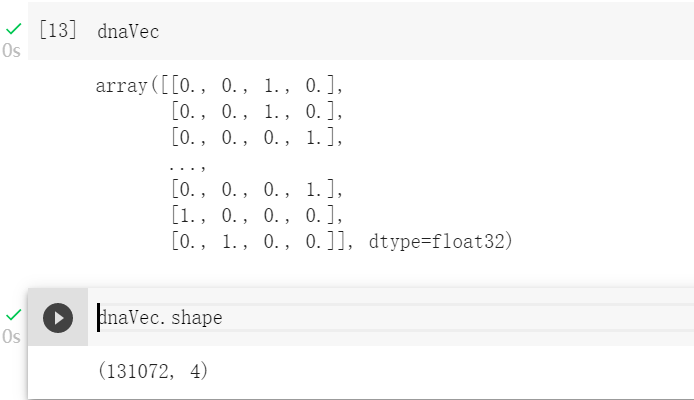Click empty space right of dnaVec.shape text
The height and width of the screenshot is (400, 694).
tap(450, 318)
